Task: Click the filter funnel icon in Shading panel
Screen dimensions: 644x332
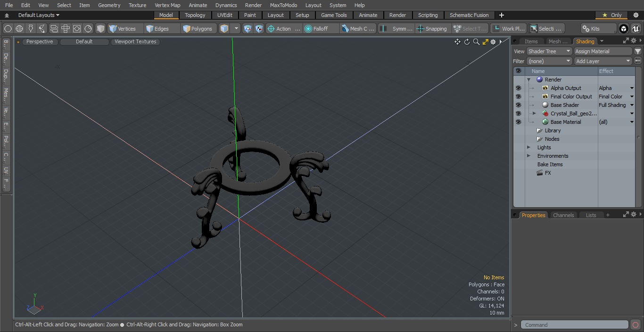Action: 638,51
